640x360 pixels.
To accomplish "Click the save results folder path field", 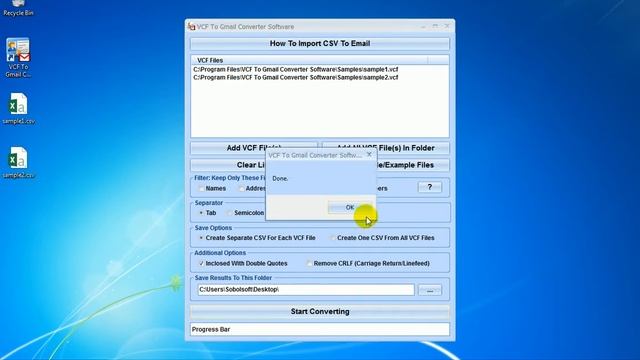I will pyautogui.click(x=306, y=290).
